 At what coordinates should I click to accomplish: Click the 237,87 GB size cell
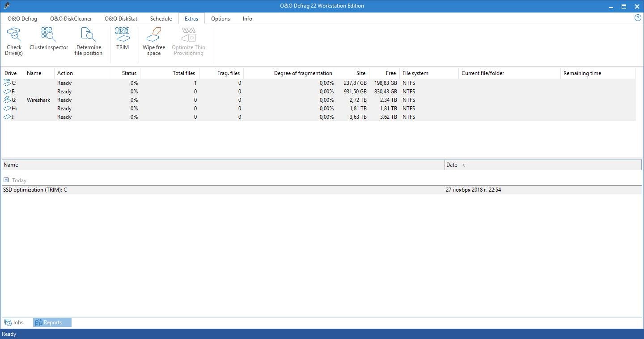coord(355,83)
